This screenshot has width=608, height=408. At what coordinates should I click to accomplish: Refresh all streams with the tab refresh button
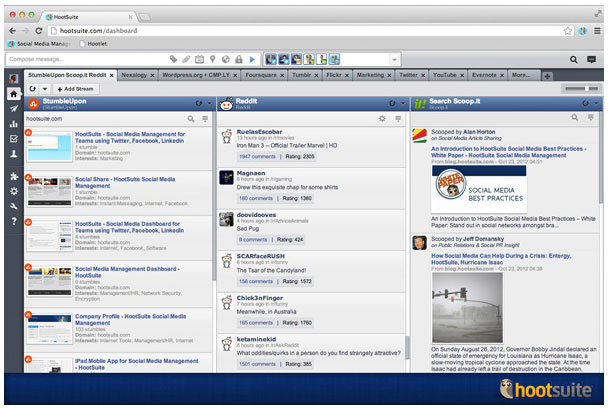33,89
